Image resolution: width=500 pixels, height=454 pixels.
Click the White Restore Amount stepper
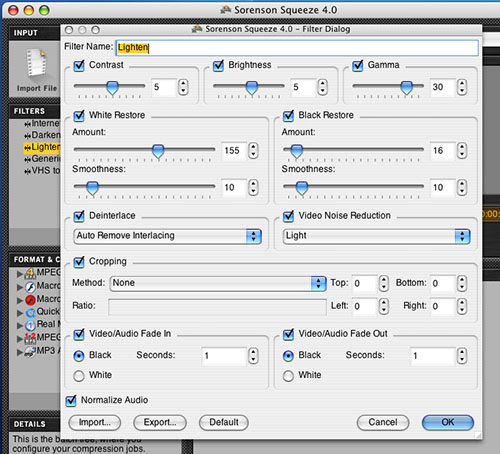coord(253,151)
